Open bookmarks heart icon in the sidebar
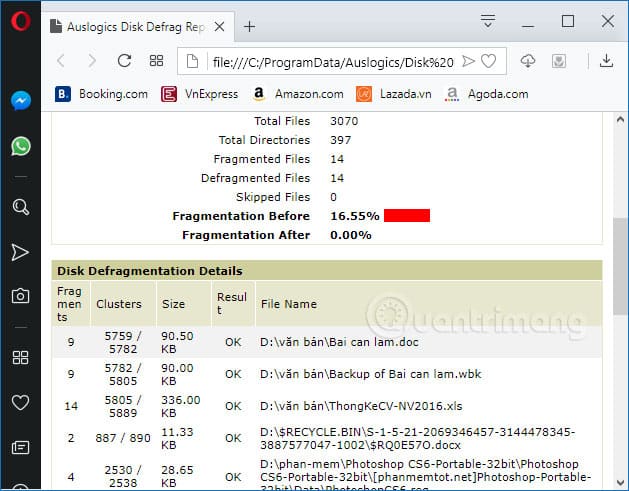 click(20, 402)
